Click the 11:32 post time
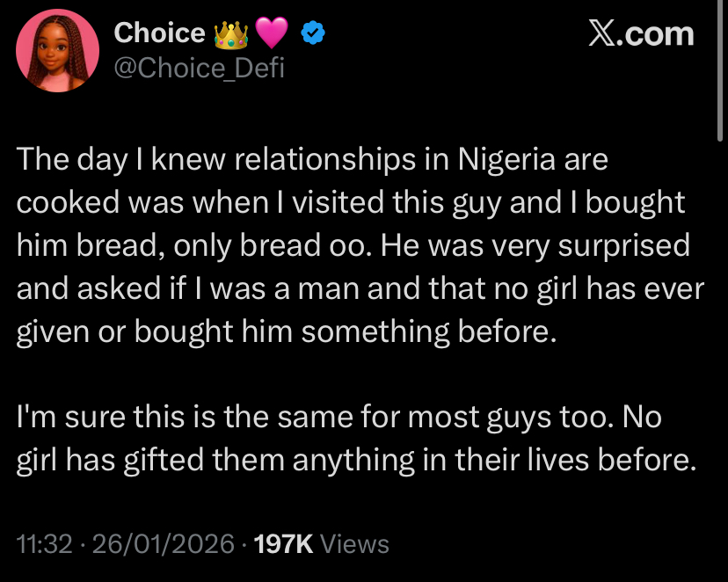Image resolution: width=728 pixels, height=582 pixels. coord(44,544)
